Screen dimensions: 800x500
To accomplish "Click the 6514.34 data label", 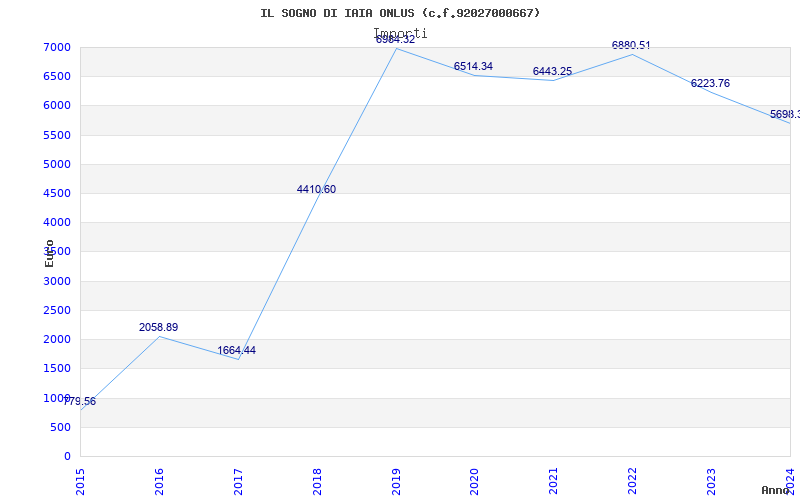I will tap(473, 66).
